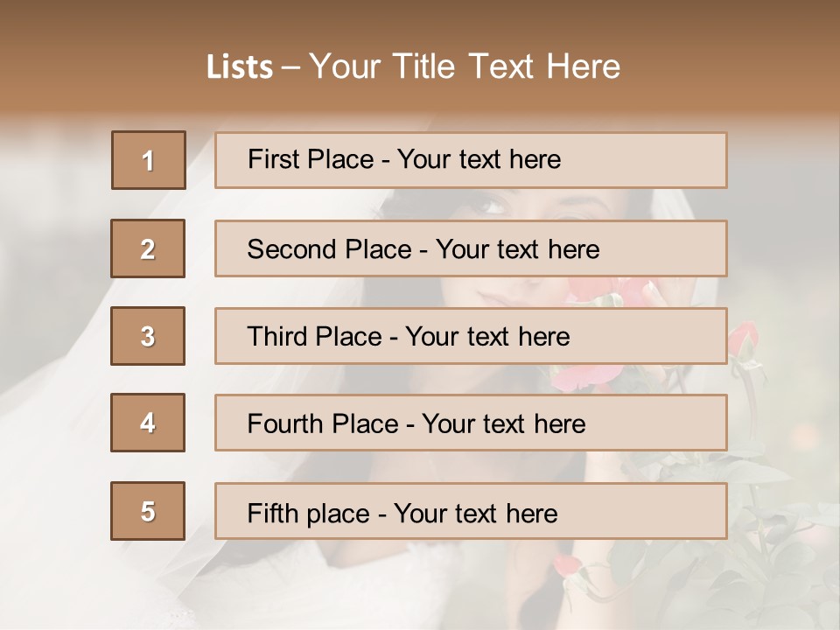
Task: Click "Your text here" in the fifth item
Action: tap(475, 513)
